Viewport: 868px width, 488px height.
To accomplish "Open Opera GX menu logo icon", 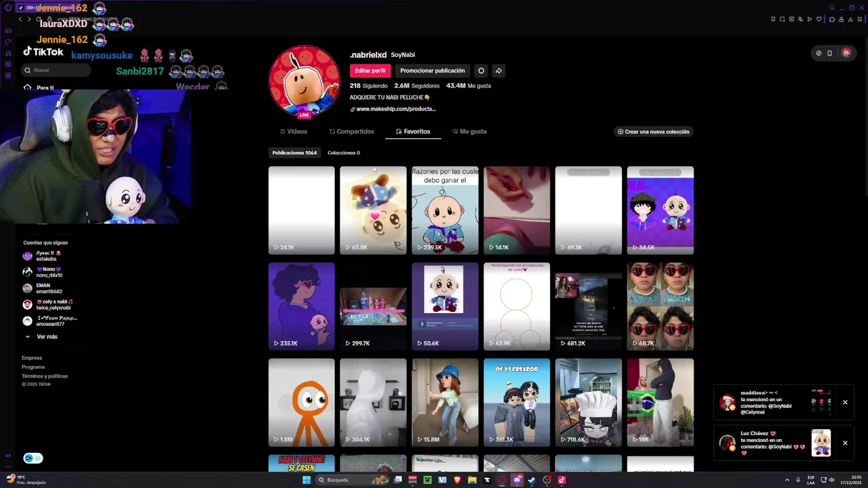I will click(8, 7).
